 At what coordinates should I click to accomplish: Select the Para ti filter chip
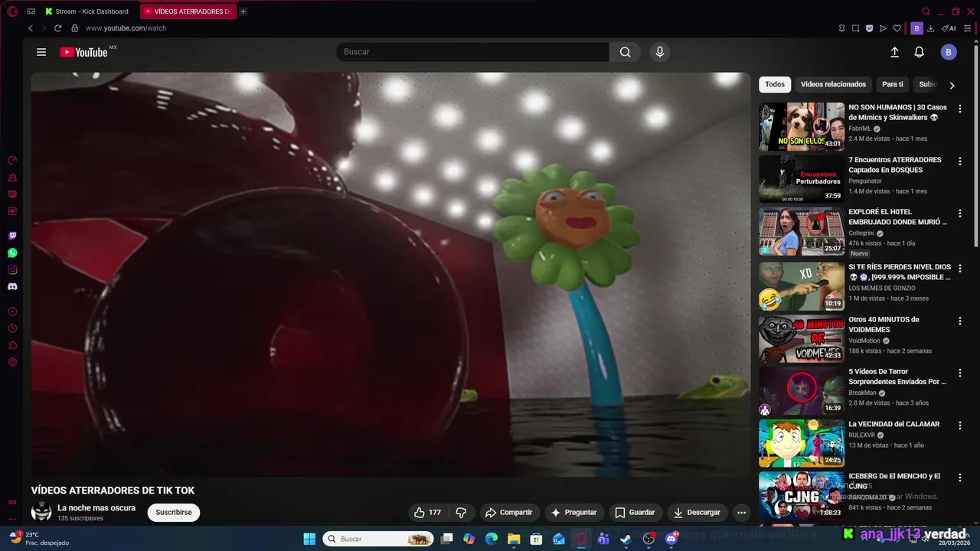(x=893, y=84)
